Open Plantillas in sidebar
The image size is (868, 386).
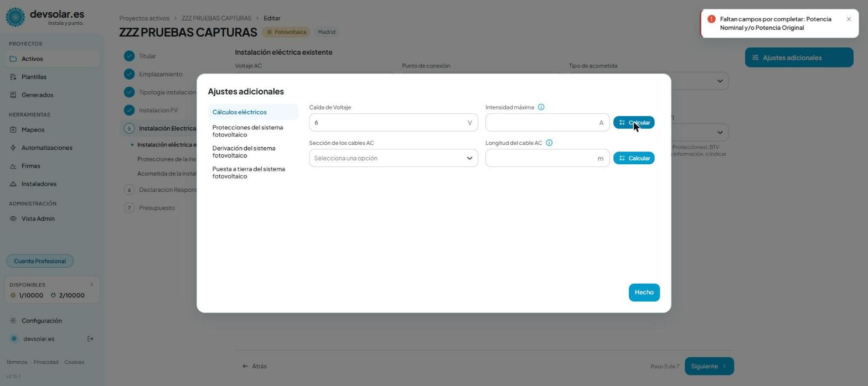pyautogui.click(x=53, y=77)
